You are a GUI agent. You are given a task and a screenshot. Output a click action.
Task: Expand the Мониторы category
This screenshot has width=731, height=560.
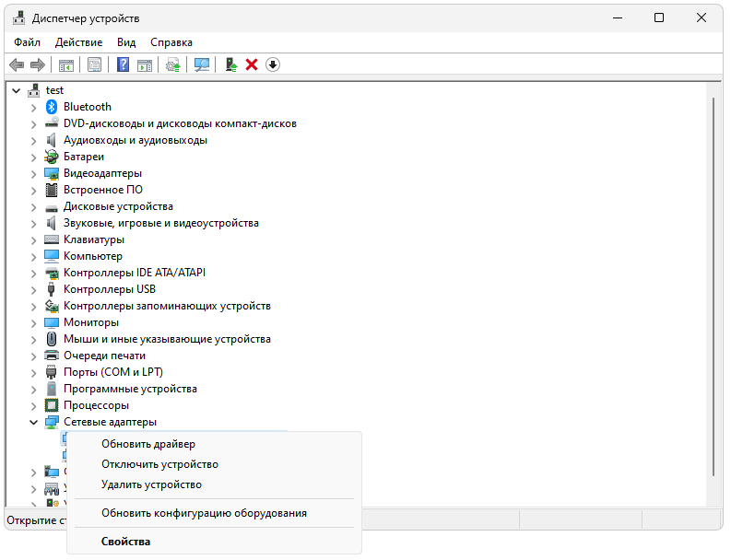tap(33, 323)
